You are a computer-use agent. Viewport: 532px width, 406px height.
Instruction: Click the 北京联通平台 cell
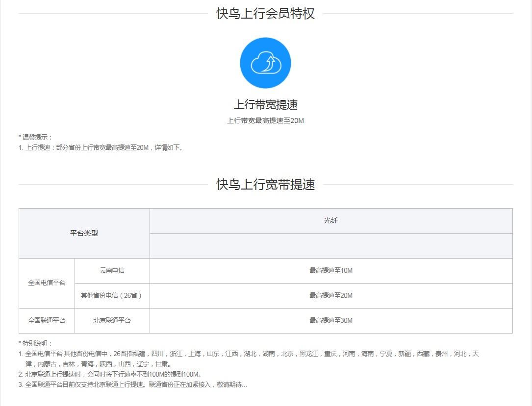111,320
